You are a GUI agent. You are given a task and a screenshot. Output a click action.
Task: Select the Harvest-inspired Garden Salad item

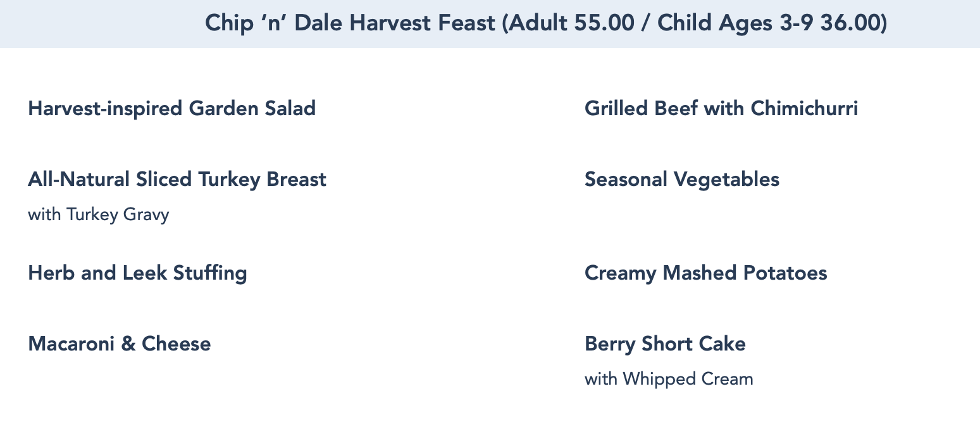point(171,108)
